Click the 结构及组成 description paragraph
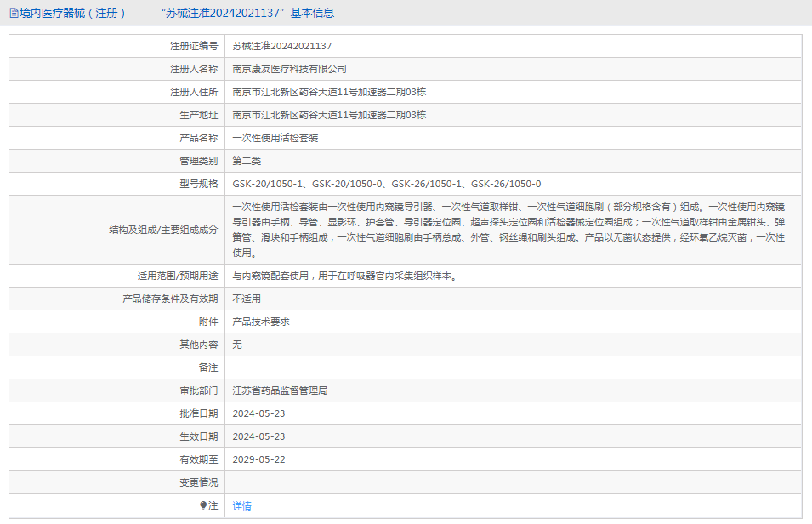 (x=508, y=230)
